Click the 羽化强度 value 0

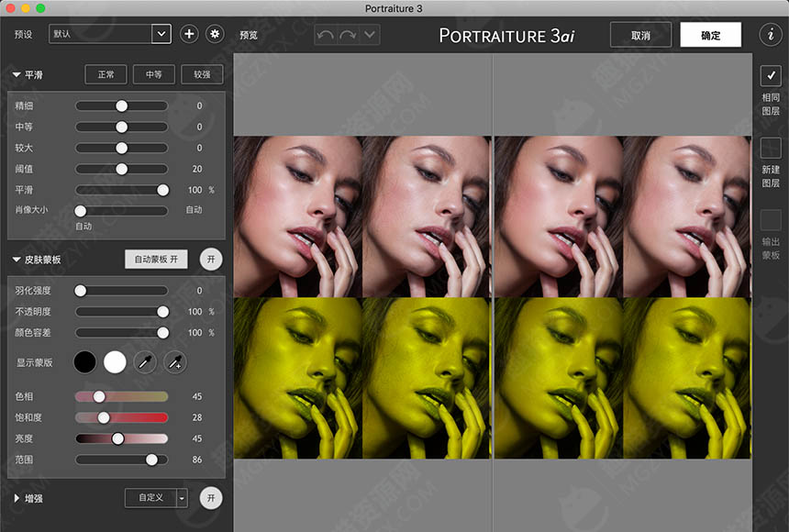click(199, 291)
